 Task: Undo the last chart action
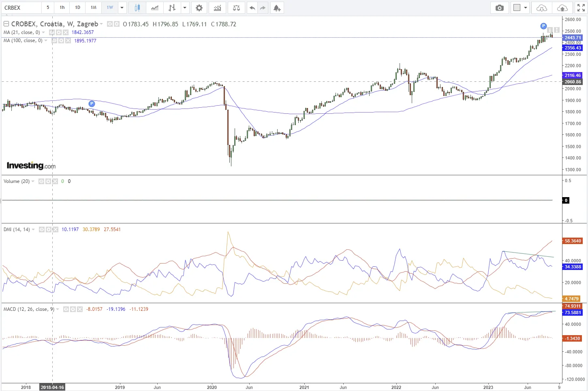pyautogui.click(x=252, y=8)
